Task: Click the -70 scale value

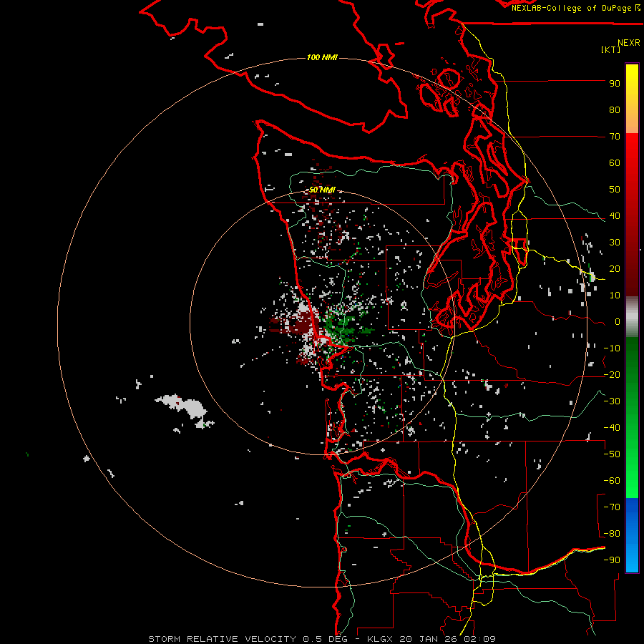Action: 612,507
